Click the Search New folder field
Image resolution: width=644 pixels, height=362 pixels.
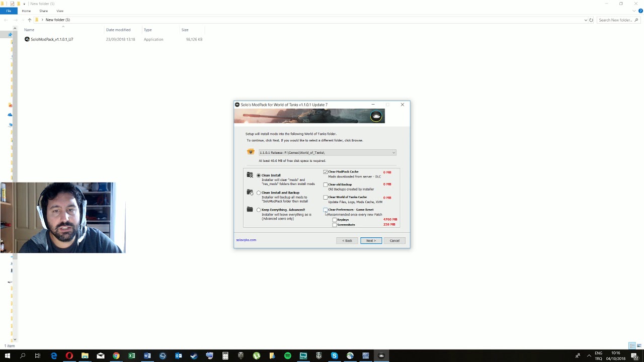click(618, 20)
